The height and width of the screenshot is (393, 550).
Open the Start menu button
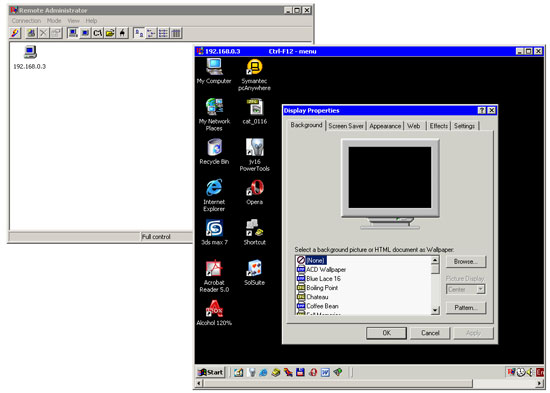(210, 372)
